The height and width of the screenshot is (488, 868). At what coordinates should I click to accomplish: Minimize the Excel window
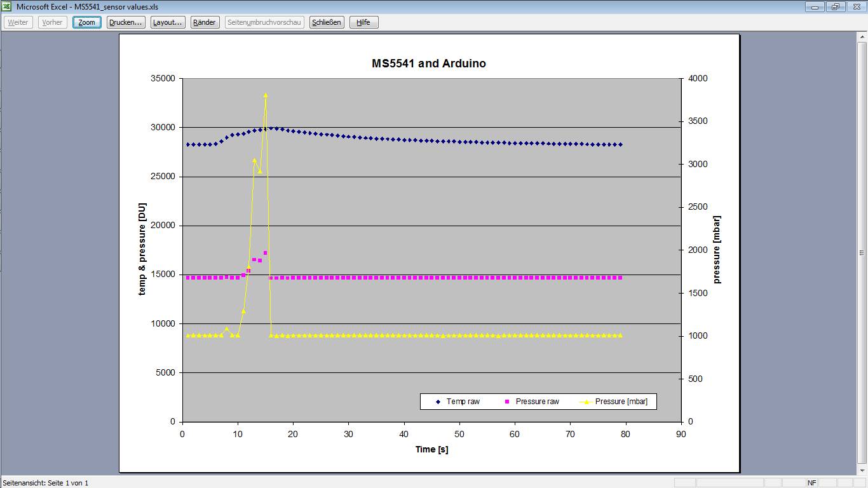pyautogui.click(x=815, y=6)
